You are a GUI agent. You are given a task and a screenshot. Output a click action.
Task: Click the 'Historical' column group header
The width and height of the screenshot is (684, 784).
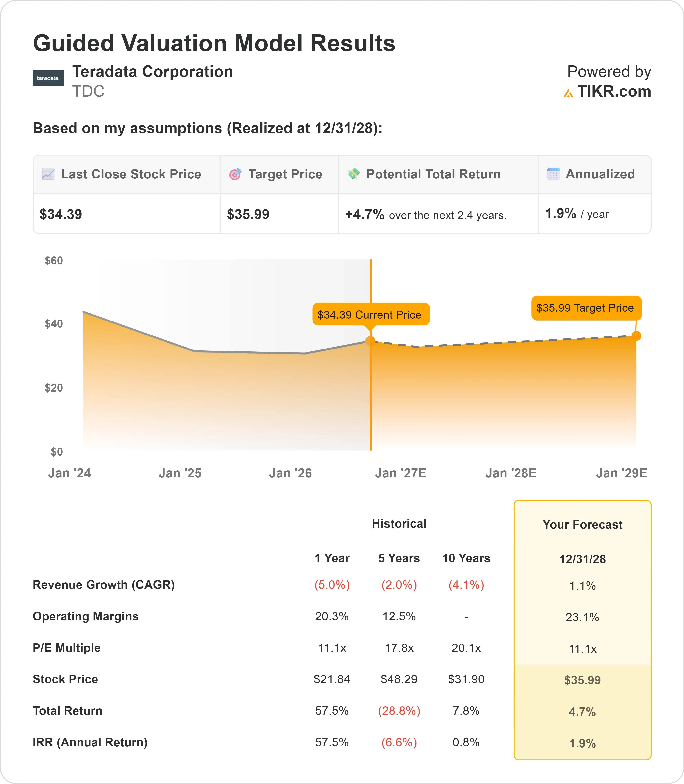399,524
